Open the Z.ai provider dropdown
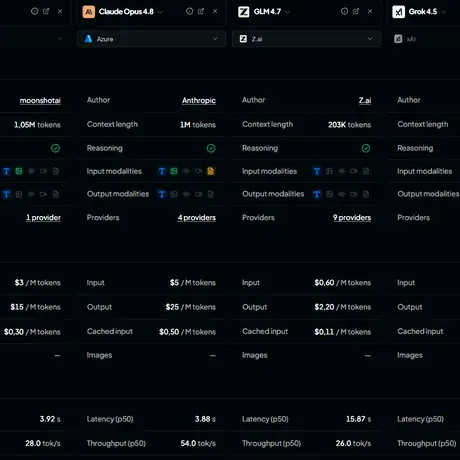Image resolution: width=460 pixels, height=460 pixels. pyautogui.click(x=307, y=39)
